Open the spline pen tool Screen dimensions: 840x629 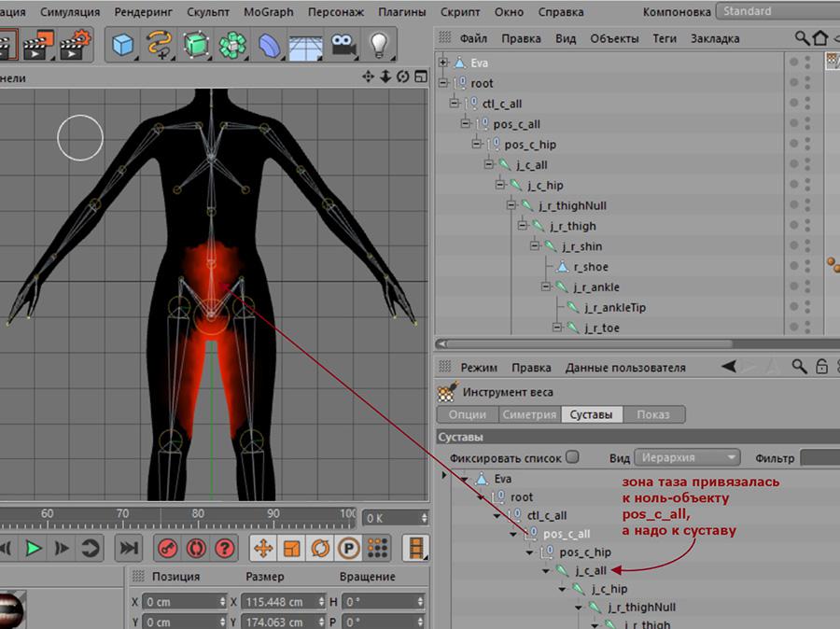[x=159, y=44]
